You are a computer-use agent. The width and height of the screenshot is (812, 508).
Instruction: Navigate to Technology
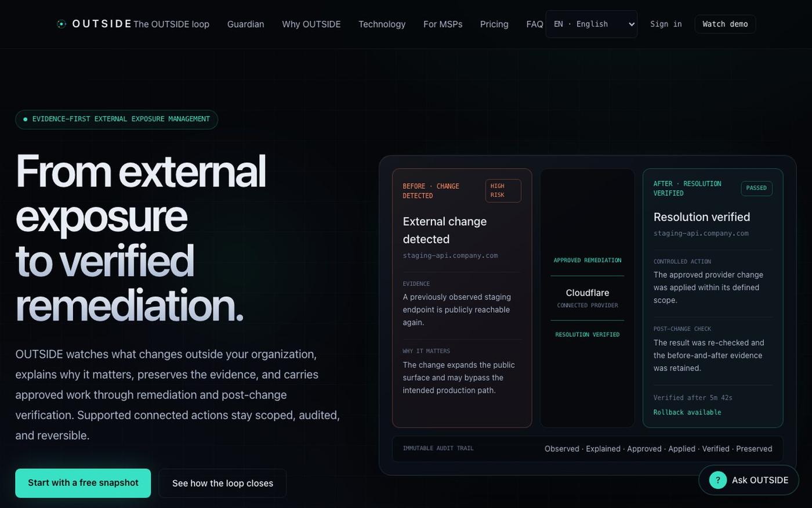[x=382, y=24]
